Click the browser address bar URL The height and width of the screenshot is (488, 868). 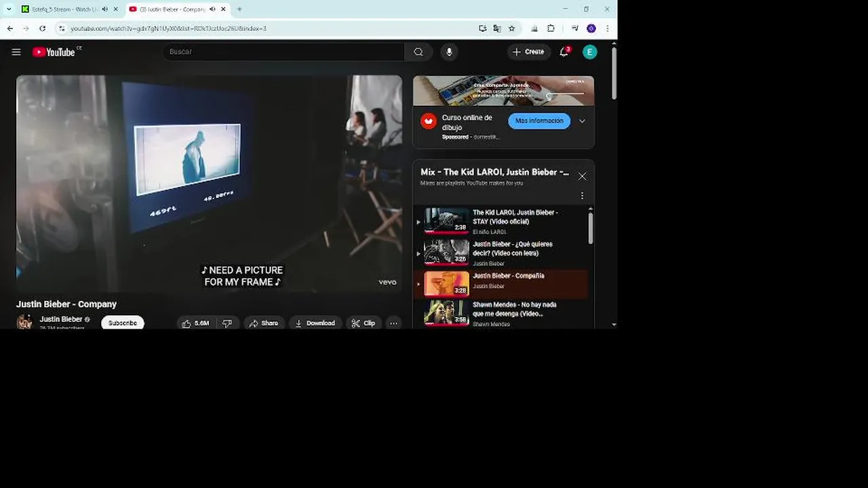[x=168, y=28]
